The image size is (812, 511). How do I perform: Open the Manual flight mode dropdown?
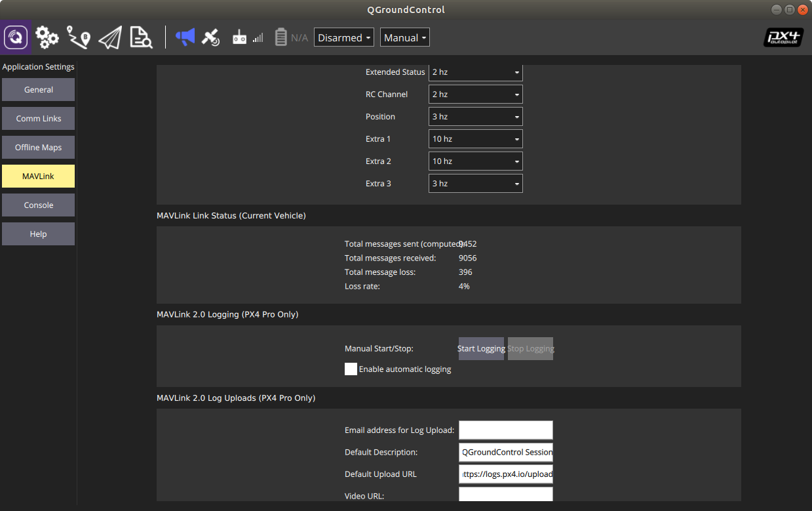405,38
